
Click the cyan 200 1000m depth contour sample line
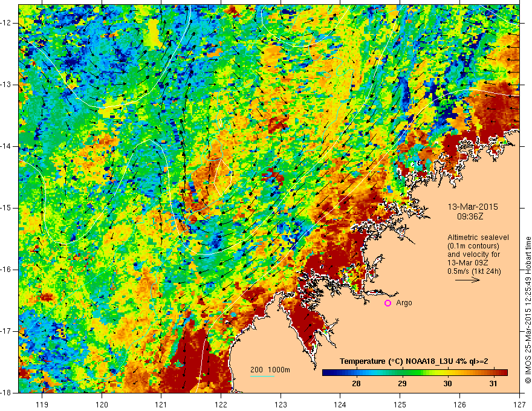pos(262,376)
